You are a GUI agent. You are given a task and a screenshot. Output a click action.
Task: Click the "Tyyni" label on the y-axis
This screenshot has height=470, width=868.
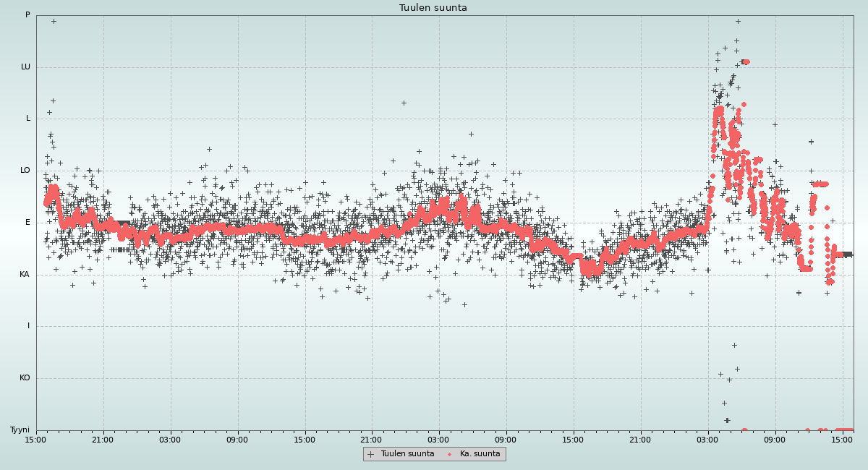click(20, 430)
